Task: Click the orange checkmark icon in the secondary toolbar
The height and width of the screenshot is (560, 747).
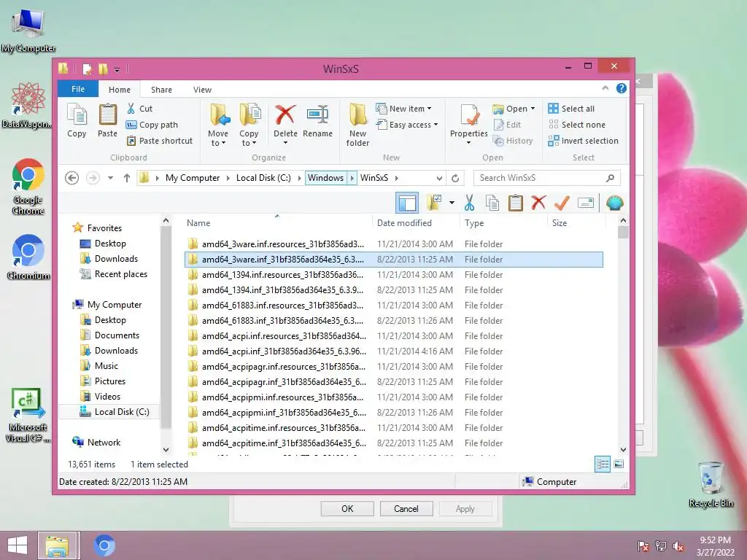Action: 562,203
